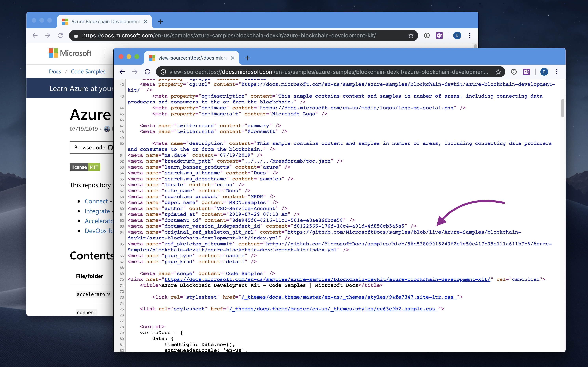Click connect folder entry
This screenshot has width=588, height=367.
[87, 313]
